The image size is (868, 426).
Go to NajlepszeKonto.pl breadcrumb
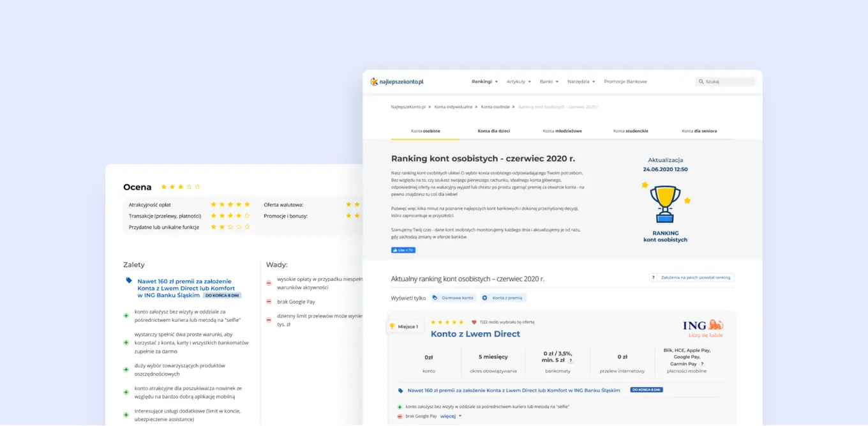pos(408,107)
